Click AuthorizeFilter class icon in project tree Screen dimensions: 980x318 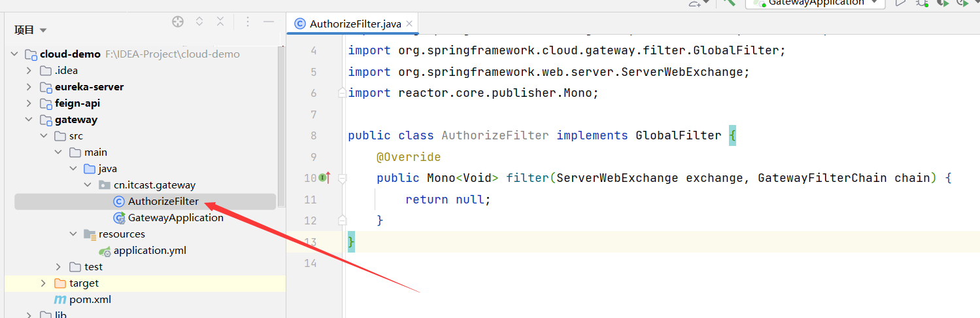pyautogui.click(x=118, y=202)
